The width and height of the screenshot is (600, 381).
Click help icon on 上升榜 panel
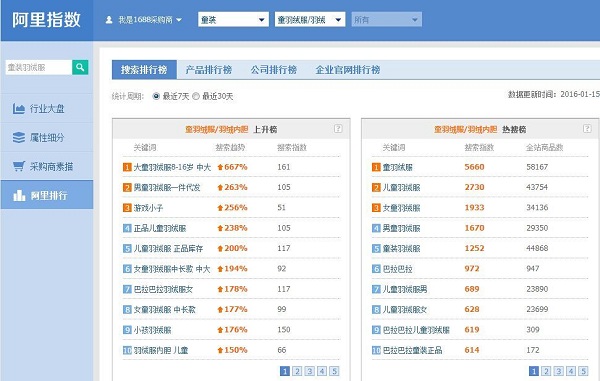338,129
